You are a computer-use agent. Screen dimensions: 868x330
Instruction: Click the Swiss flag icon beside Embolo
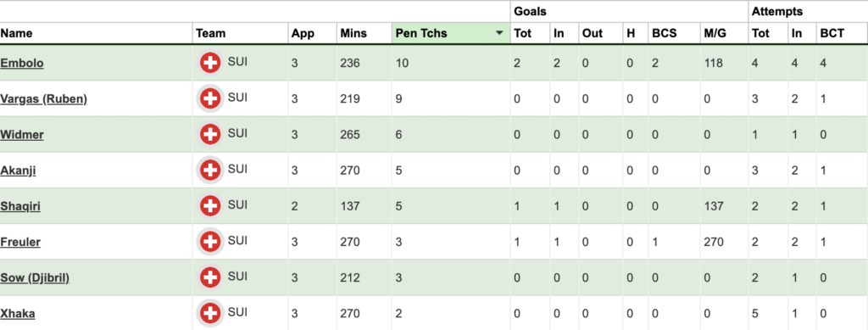[210, 63]
